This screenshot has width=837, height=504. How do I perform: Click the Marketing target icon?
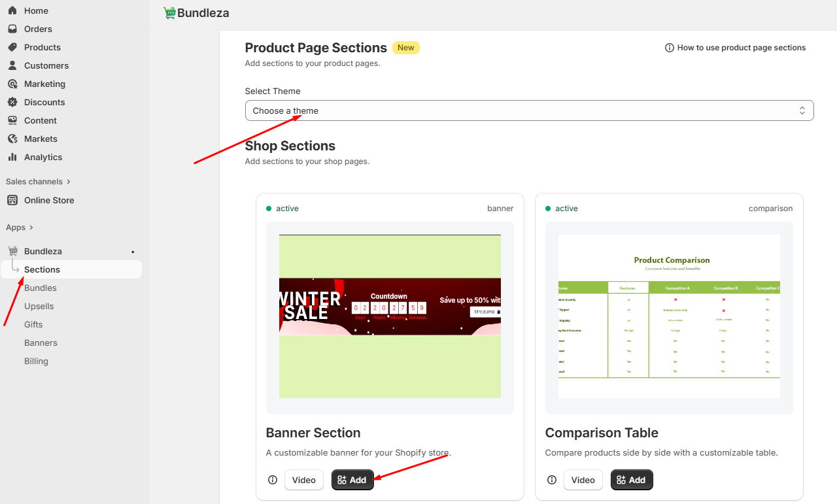click(x=12, y=84)
